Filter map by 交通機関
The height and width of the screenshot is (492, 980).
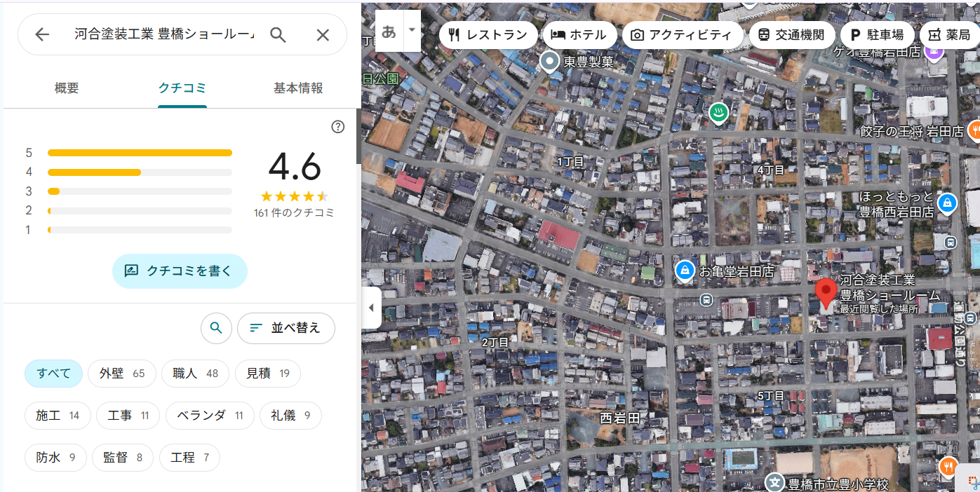(x=791, y=34)
